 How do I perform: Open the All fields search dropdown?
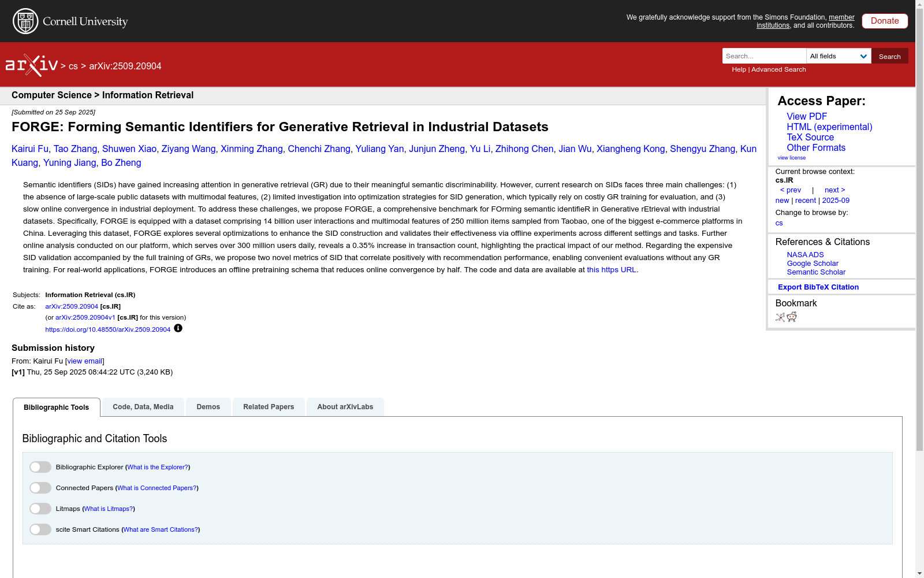tap(839, 56)
